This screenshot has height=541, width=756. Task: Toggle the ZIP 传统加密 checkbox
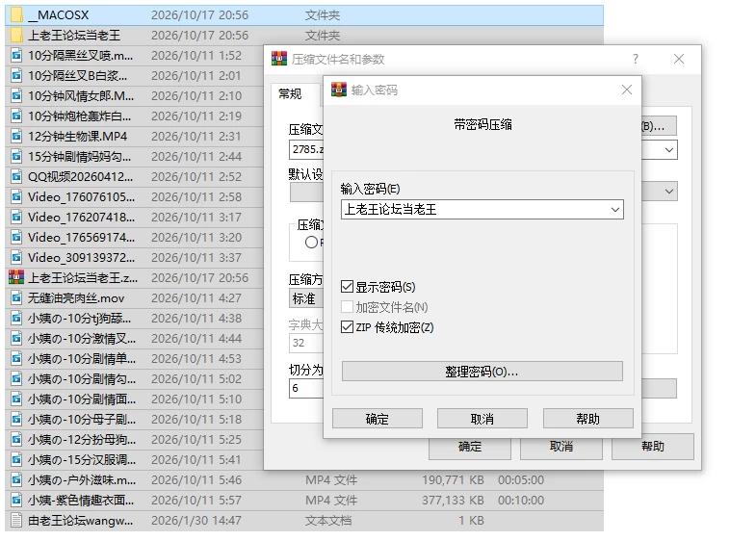coord(347,327)
